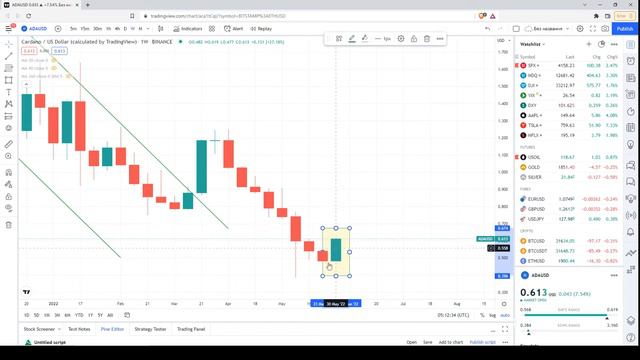The width and height of the screenshot is (640, 360).
Task: Select the rectangle shapes tool
Action: (9, 80)
